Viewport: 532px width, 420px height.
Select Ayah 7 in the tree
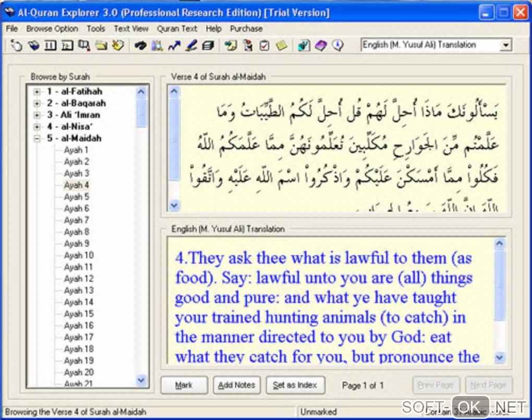click(76, 220)
